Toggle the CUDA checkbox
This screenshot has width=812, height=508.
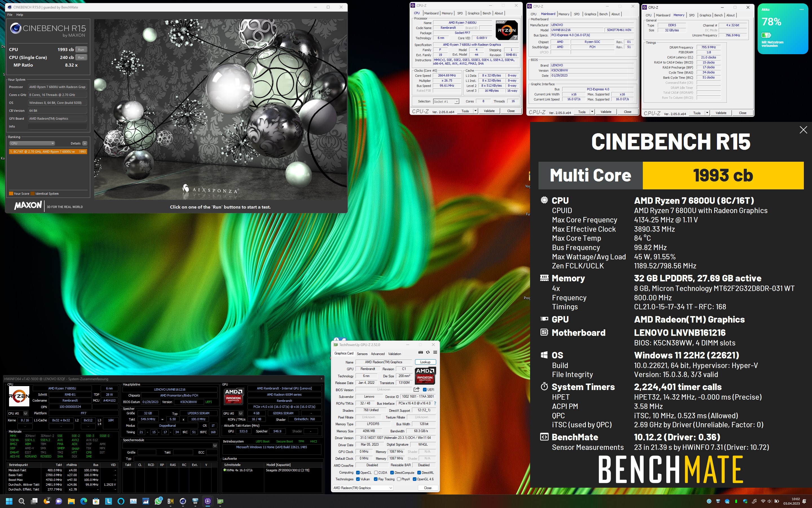(x=376, y=473)
